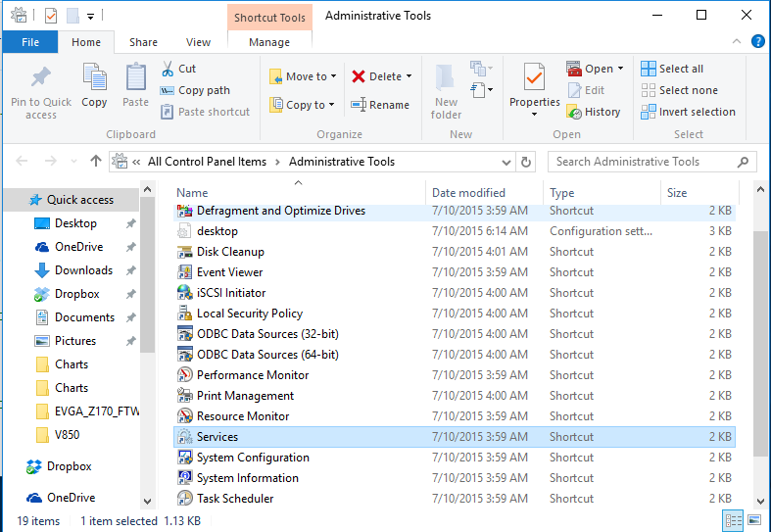Click the New folder icon
The width and height of the screenshot is (771, 532).
click(445, 77)
